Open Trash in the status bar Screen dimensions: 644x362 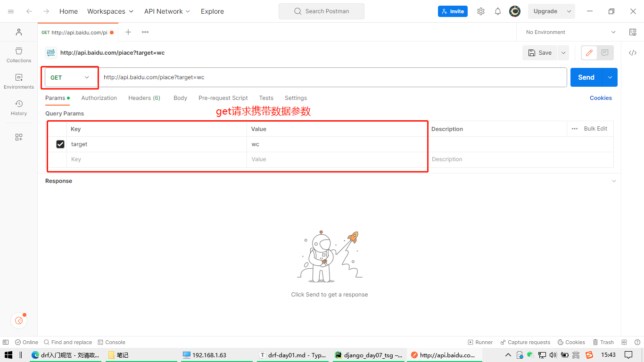[x=603, y=342]
